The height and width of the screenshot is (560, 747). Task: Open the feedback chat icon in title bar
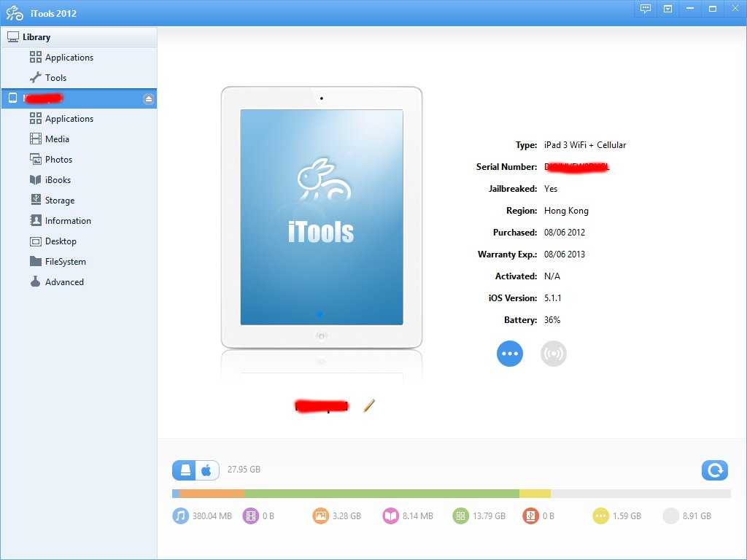click(646, 9)
